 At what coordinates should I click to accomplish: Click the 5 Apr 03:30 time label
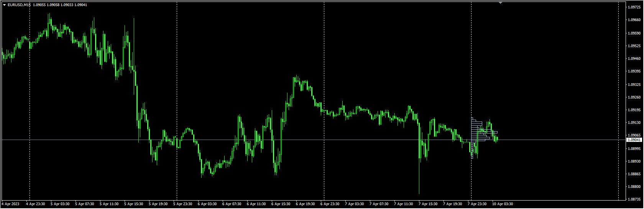(60, 204)
